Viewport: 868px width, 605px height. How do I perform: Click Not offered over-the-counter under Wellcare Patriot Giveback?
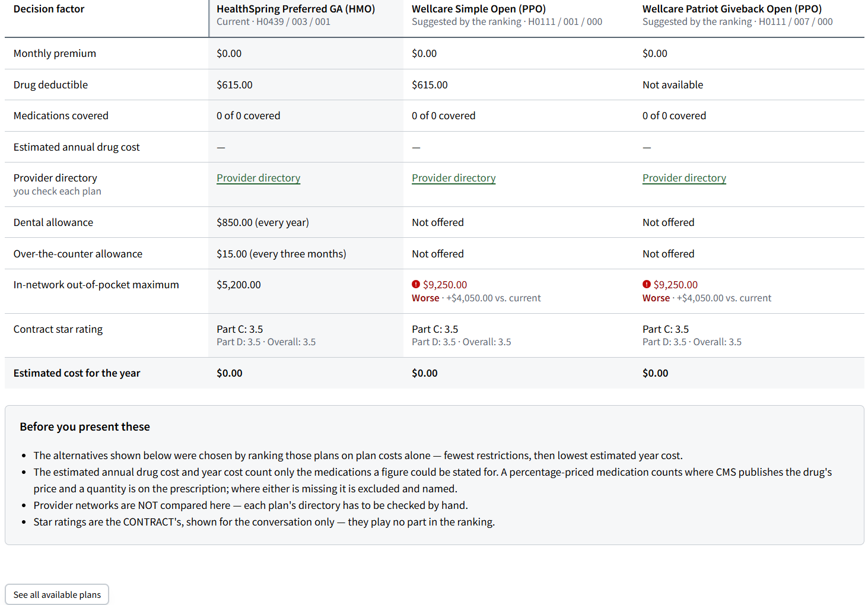[x=668, y=254]
